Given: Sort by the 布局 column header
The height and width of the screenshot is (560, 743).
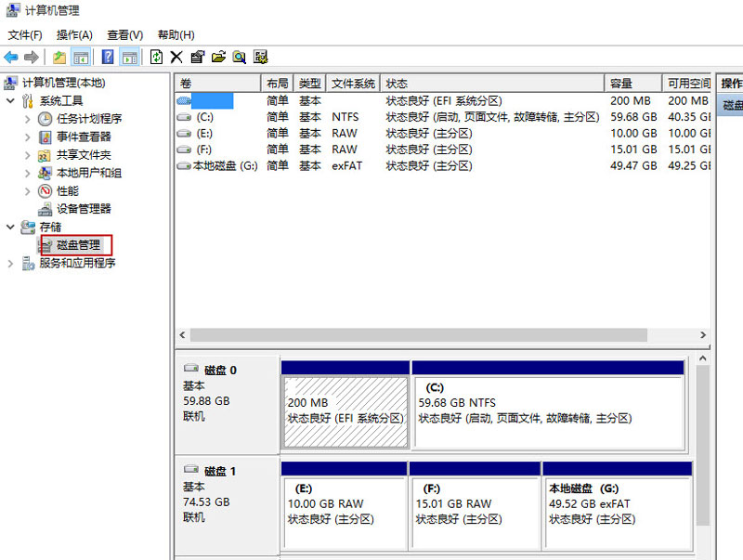Looking at the screenshot, I should (x=278, y=84).
